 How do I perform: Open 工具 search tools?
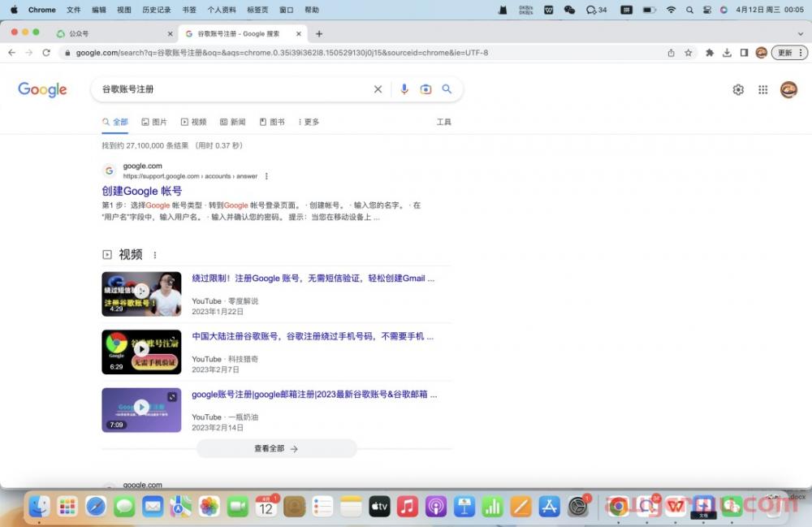tap(444, 122)
